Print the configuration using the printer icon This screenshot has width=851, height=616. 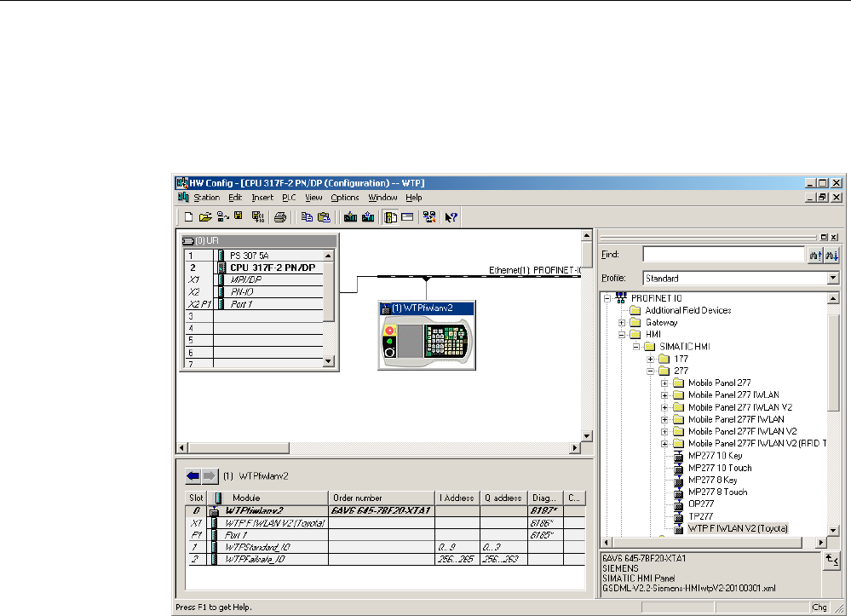click(280, 217)
